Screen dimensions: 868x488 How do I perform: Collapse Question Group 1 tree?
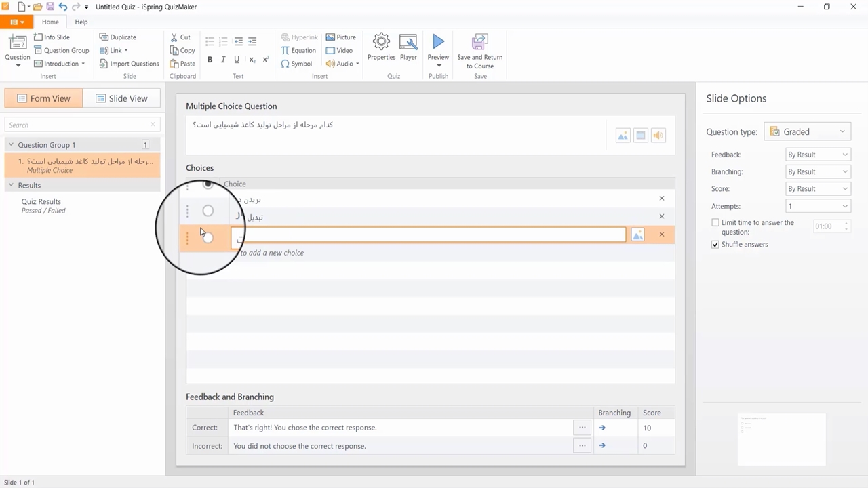coord(11,145)
